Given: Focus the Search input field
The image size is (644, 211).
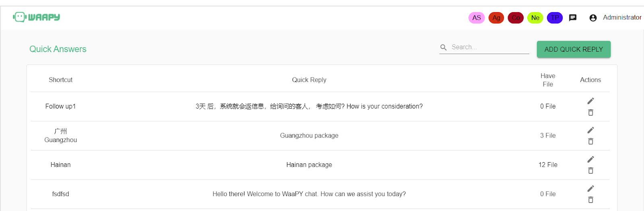Looking at the screenshot, I should tap(489, 47).
